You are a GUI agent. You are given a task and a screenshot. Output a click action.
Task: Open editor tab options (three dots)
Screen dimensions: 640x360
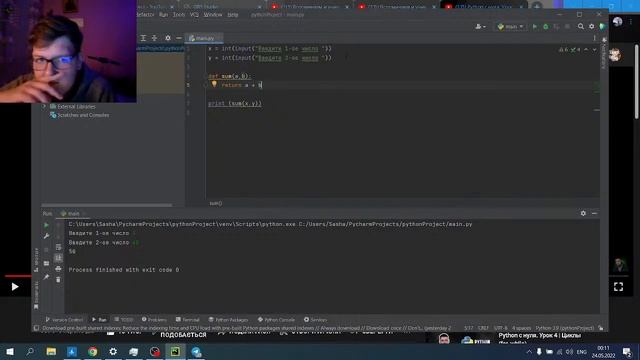(594, 38)
